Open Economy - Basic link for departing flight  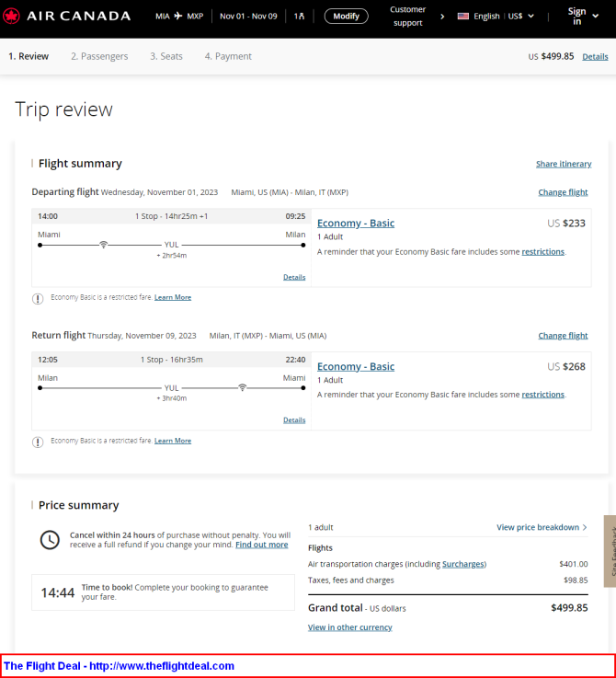click(x=356, y=224)
